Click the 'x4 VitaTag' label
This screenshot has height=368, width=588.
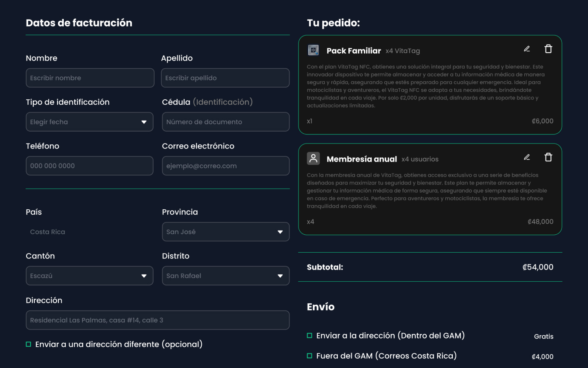[403, 51]
